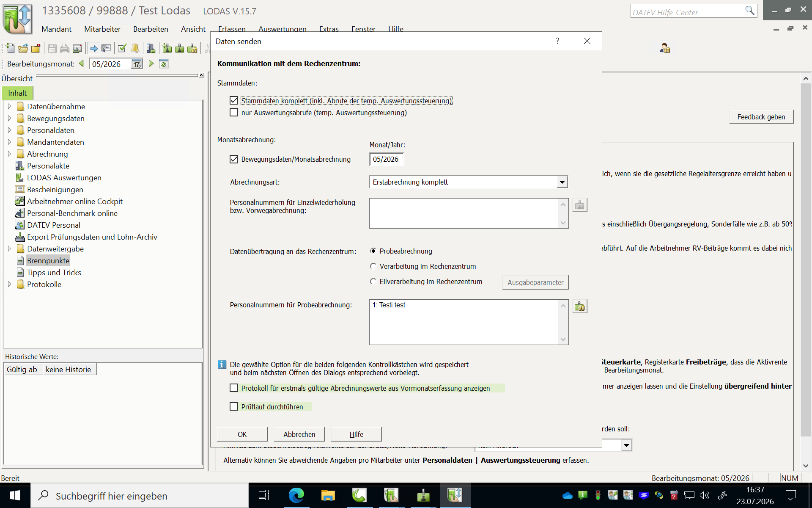Click the person with coins icon, top right
812x508 pixels.
665,49
